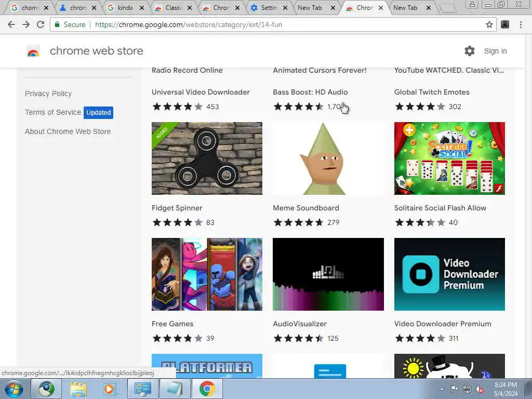Click the Secure padlock icon

tap(57, 24)
